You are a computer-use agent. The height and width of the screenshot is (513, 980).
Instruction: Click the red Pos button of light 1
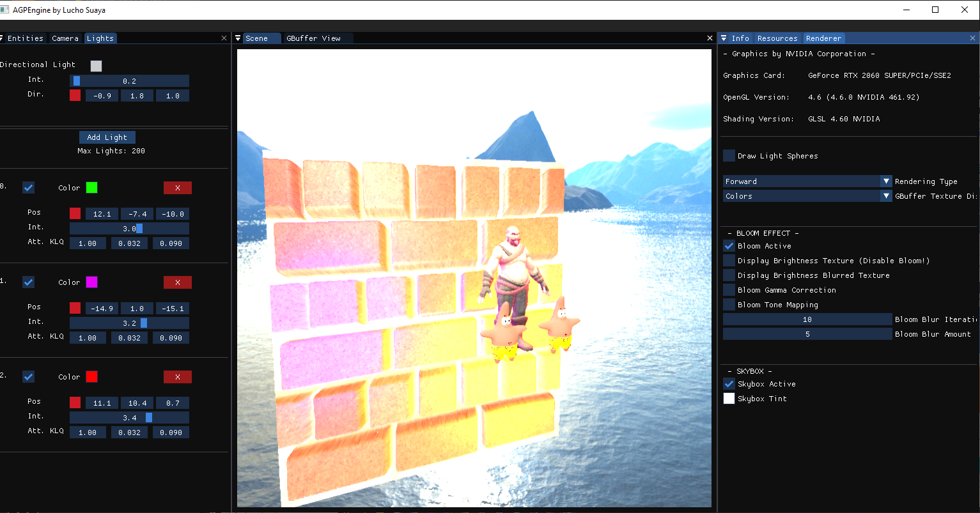pos(75,309)
